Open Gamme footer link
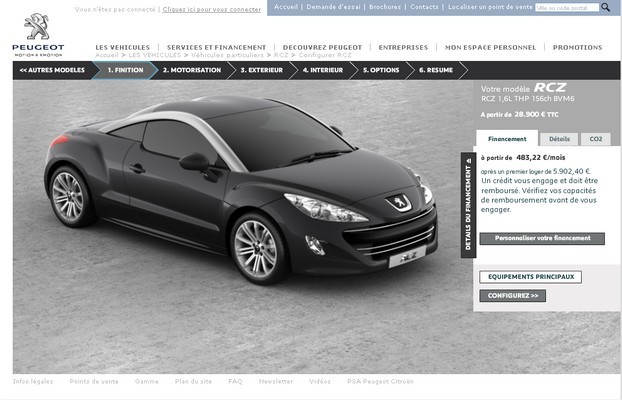 (146, 381)
